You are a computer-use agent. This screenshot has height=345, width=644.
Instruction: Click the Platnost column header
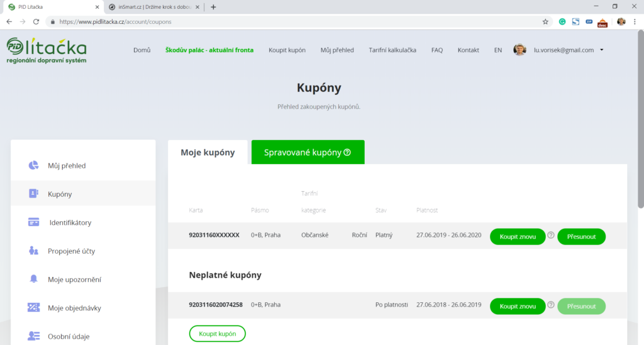427,210
